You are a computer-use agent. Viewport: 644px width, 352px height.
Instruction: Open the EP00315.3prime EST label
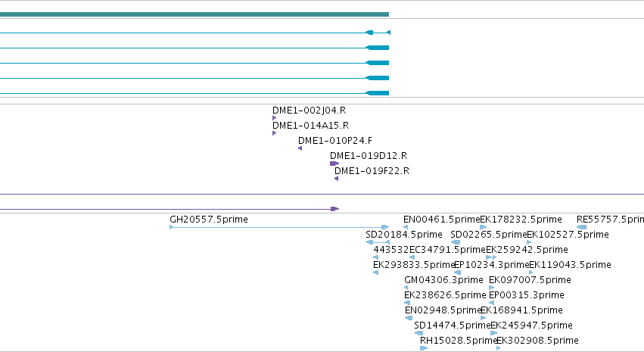pyautogui.click(x=527, y=296)
